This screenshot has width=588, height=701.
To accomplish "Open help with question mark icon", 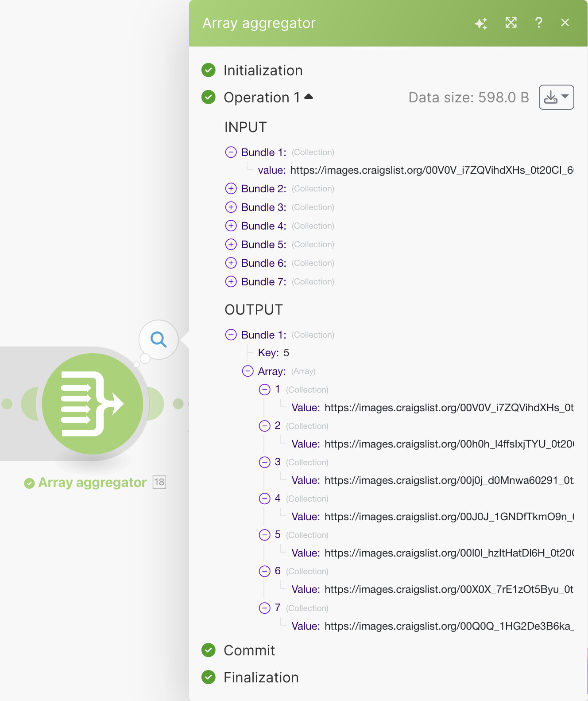I will tap(538, 23).
